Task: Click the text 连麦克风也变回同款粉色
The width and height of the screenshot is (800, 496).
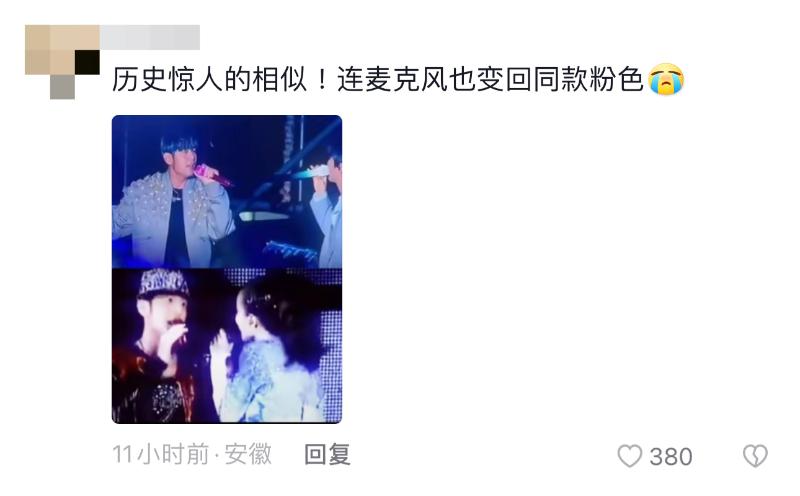Action: coord(490,80)
